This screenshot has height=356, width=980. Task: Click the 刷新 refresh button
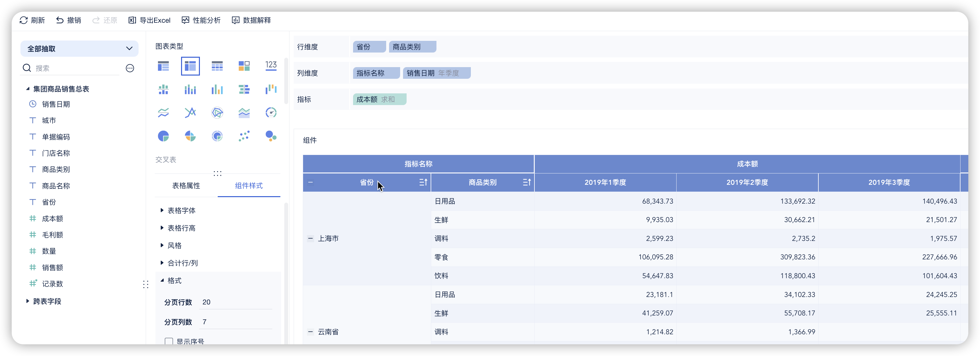point(32,20)
